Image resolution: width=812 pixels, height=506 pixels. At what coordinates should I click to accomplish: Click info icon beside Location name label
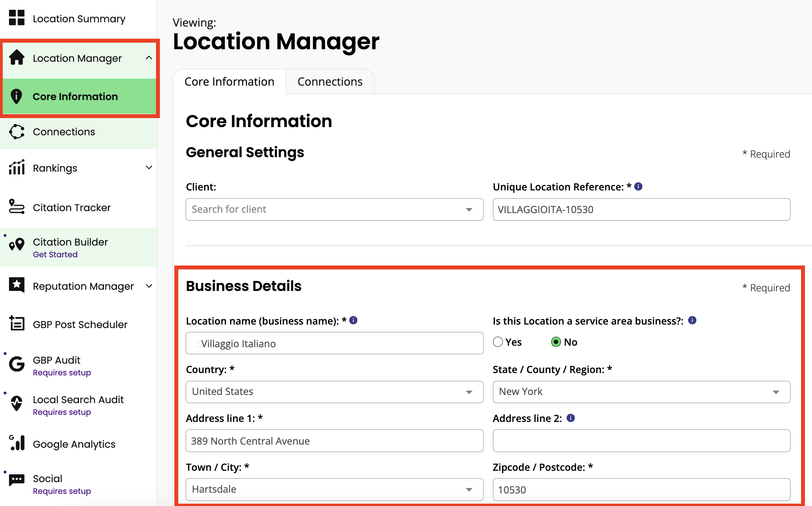click(353, 320)
